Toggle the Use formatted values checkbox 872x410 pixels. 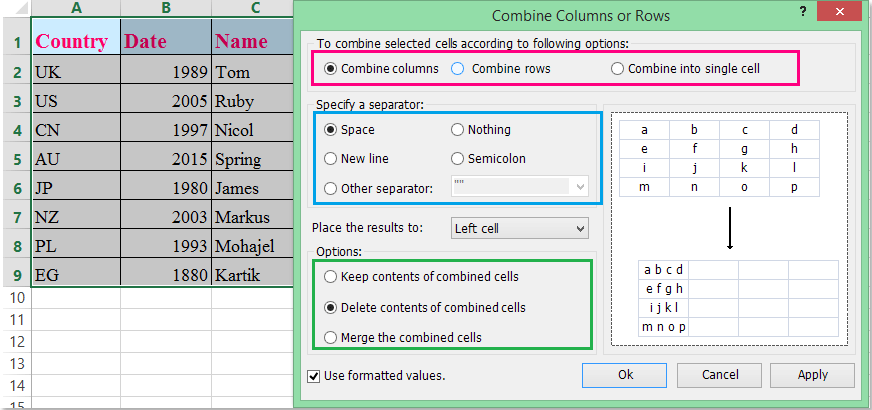click(x=315, y=376)
